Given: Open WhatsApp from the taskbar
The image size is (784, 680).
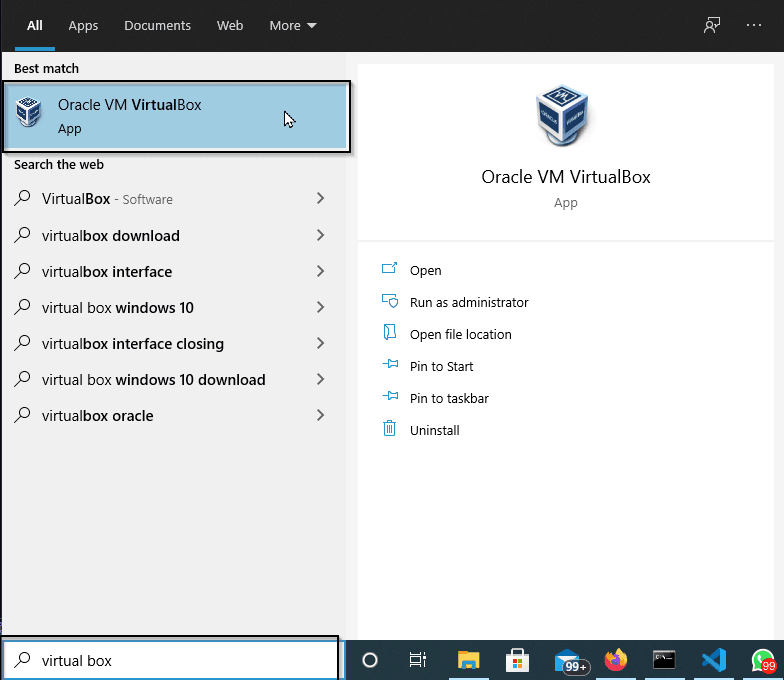Looking at the screenshot, I should [x=764, y=660].
